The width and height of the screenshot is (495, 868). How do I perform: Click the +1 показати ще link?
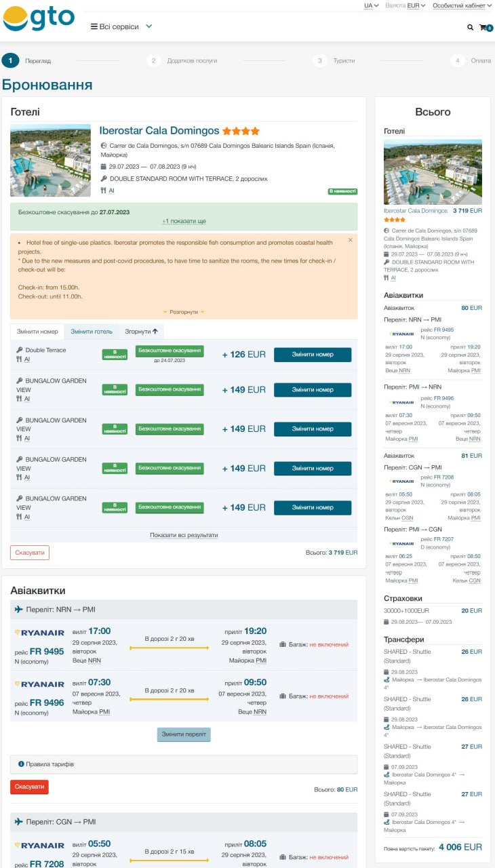(x=184, y=221)
